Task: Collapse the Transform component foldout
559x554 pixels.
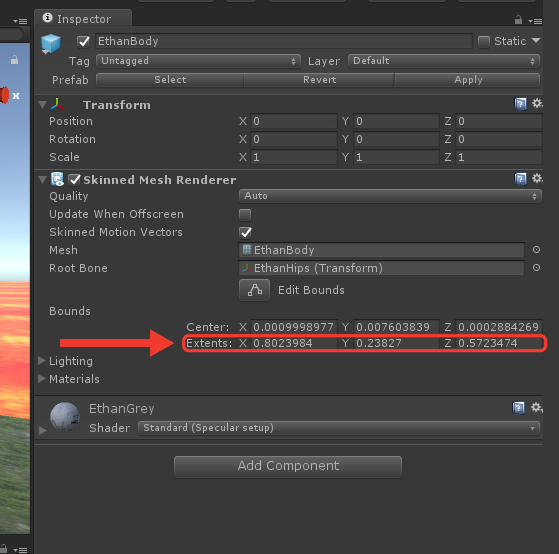Action: [42, 105]
